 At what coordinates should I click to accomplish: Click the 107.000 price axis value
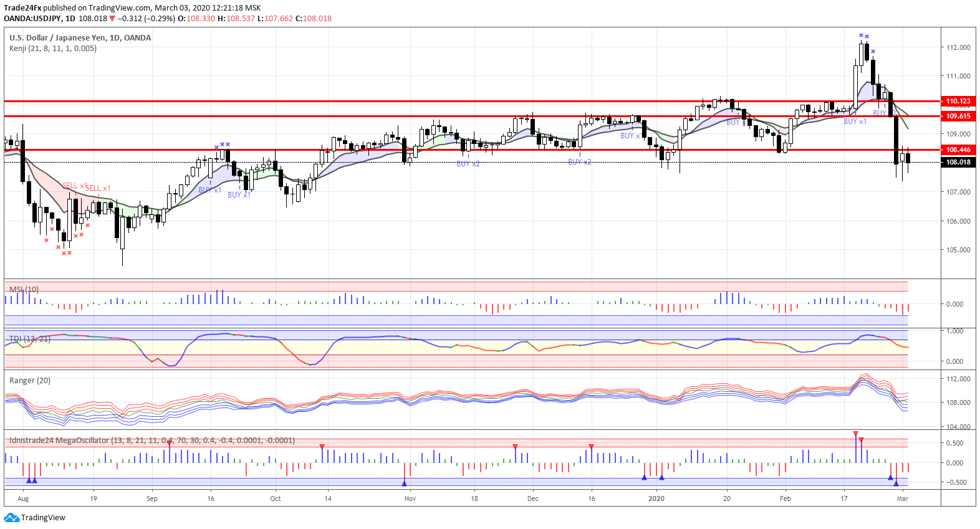click(x=958, y=192)
